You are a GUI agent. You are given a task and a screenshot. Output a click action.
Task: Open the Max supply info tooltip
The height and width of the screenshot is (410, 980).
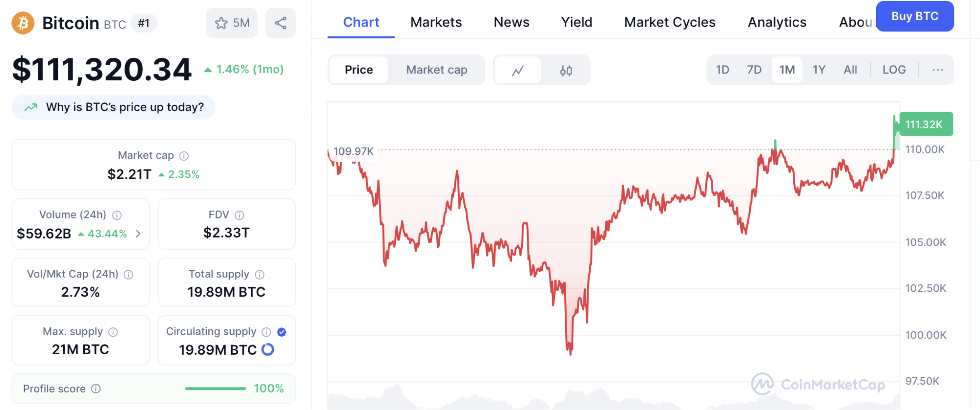[x=113, y=332]
